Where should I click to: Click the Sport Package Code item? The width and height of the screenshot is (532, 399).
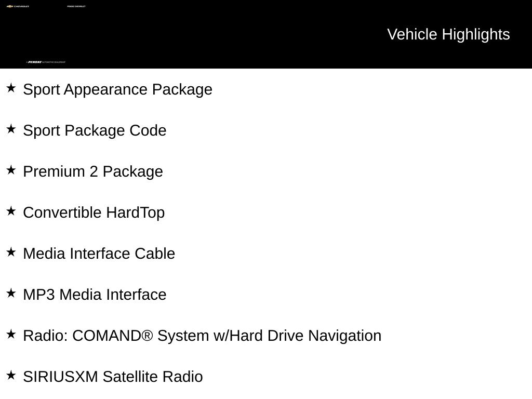[95, 130]
